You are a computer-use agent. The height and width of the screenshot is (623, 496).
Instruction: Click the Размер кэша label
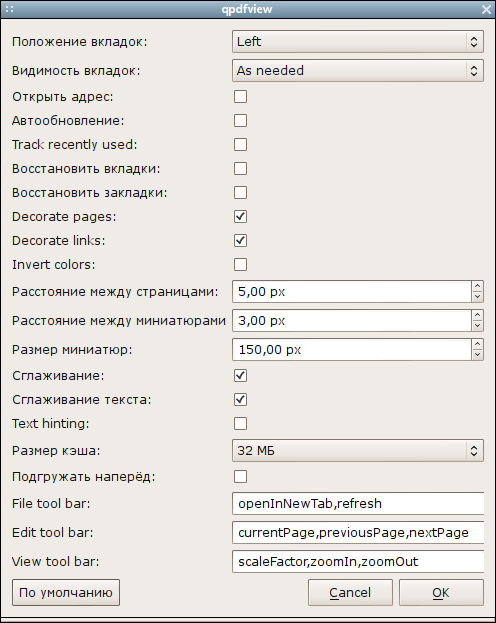[x=56, y=451]
